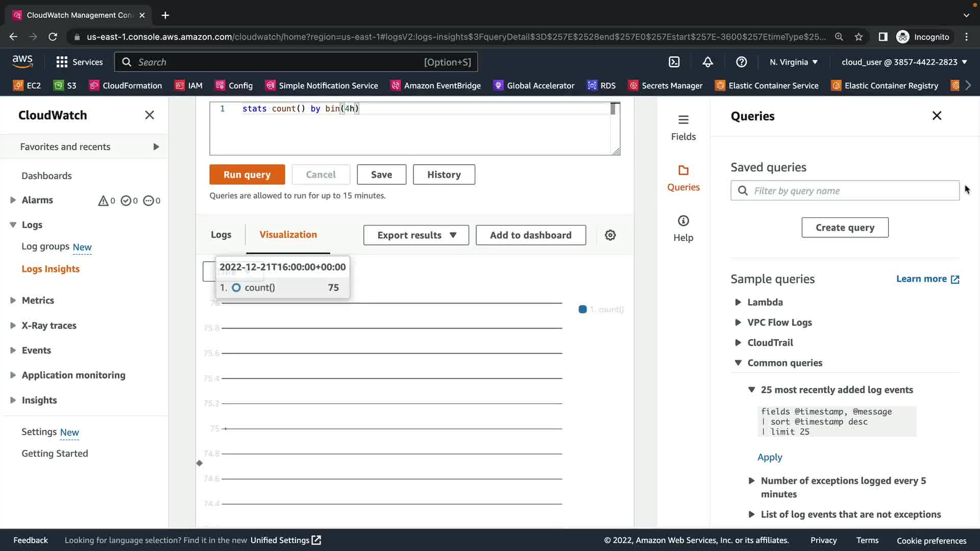Open the AWS help question-mark icon
This screenshot has height=551, width=980.
[x=741, y=62]
